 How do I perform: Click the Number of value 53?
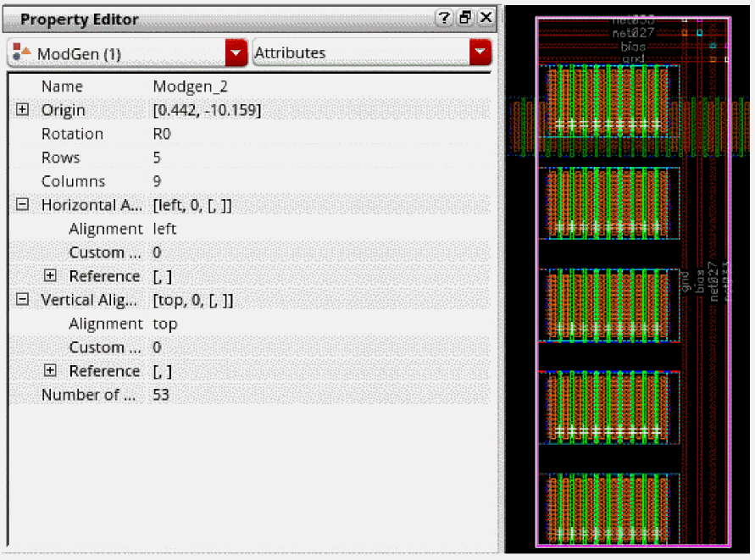coord(161,395)
